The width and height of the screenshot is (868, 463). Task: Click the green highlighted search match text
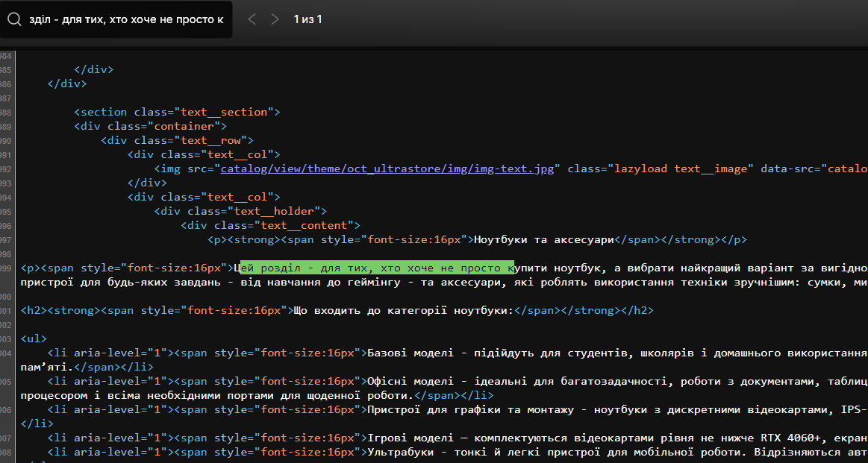tap(377, 268)
